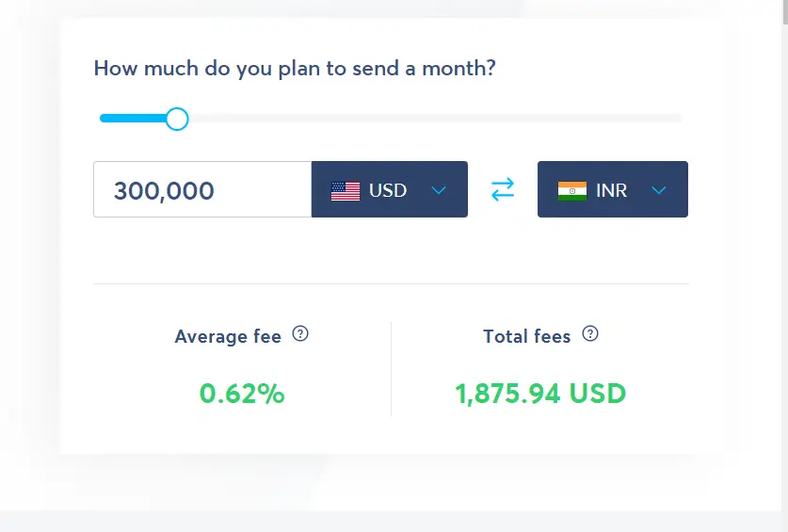Image resolution: width=788 pixels, height=532 pixels.
Task: Focus the 300,000 amount input field
Action: [x=202, y=189]
